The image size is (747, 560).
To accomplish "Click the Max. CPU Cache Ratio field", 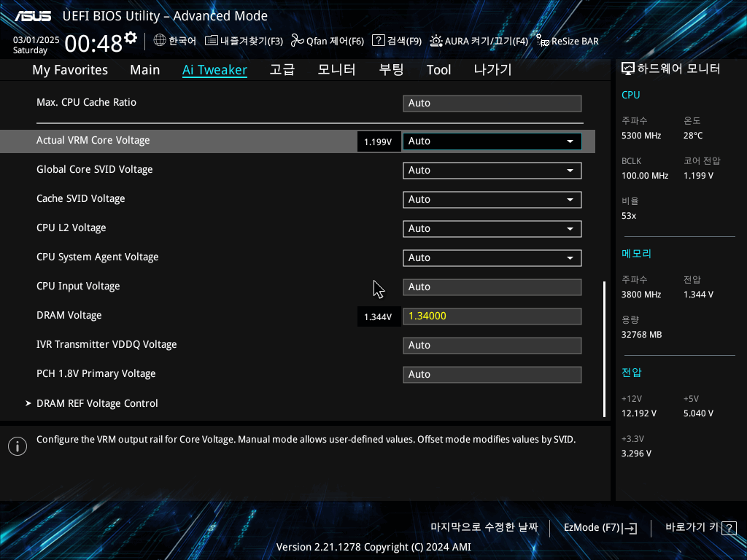I will (492, 104).
